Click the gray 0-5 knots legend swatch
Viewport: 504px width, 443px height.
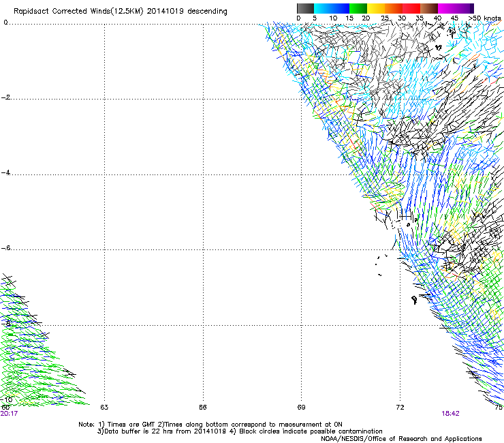pyautogui.click(x=305, y=8)
